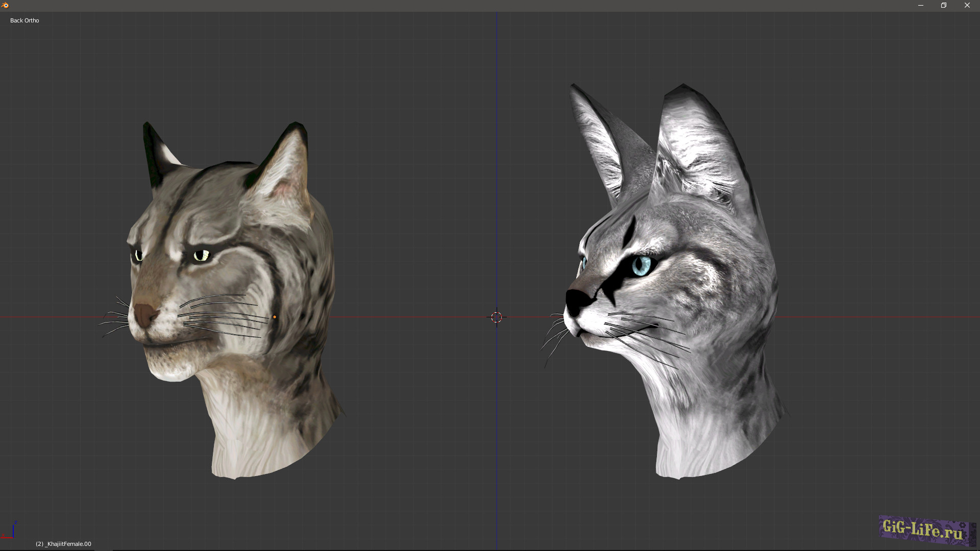This screenshot has width=980, height=551.
Task: Click the orange origin dot on left head
Action: point(275,317)
